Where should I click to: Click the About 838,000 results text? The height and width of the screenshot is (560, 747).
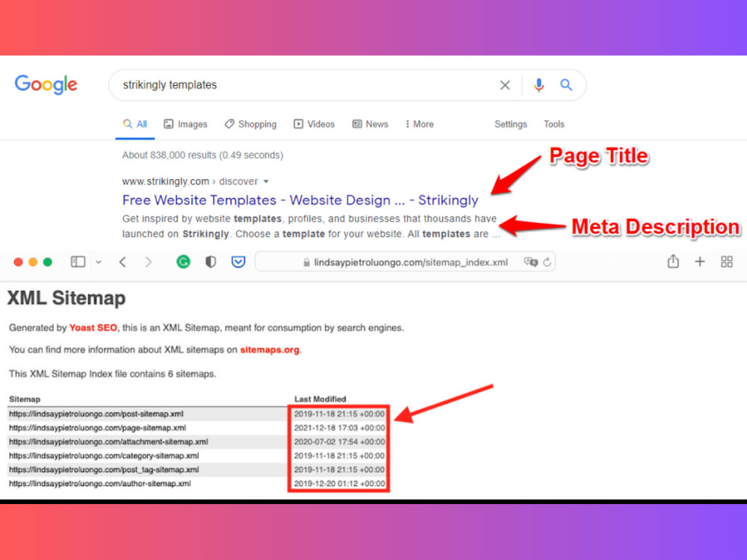tap(202, 155)
